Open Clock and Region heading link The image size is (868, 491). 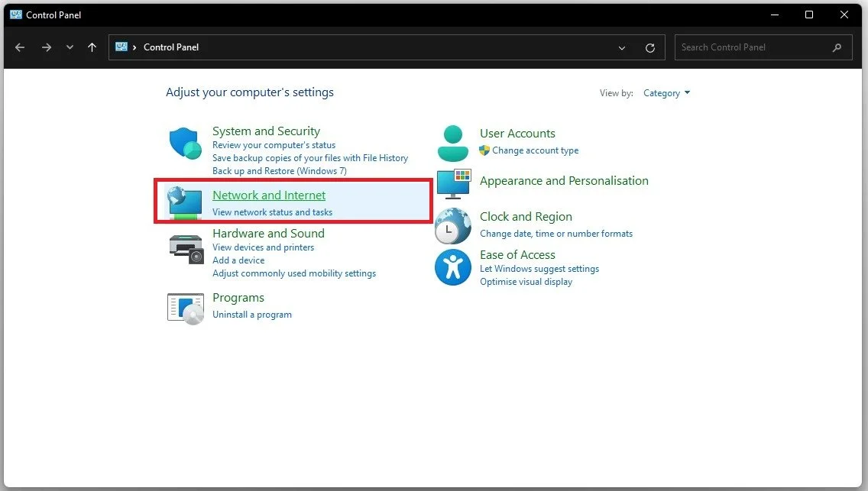coord(526,217)
